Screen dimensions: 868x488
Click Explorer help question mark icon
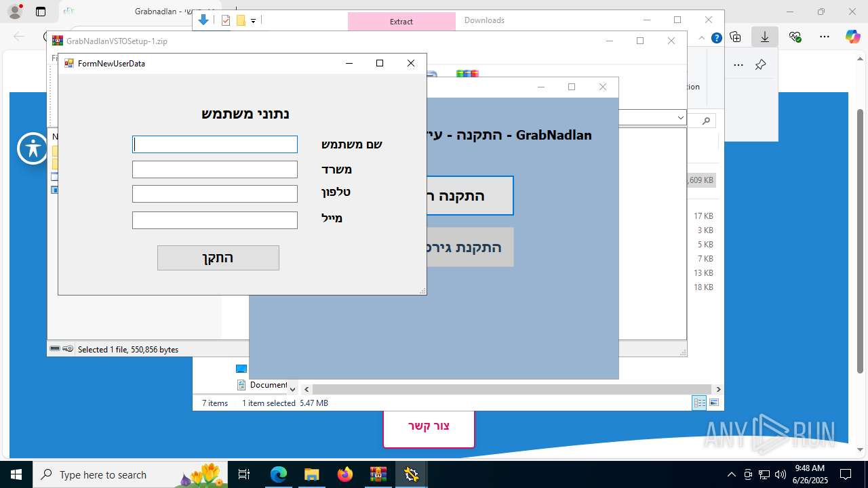coord(716,38)
